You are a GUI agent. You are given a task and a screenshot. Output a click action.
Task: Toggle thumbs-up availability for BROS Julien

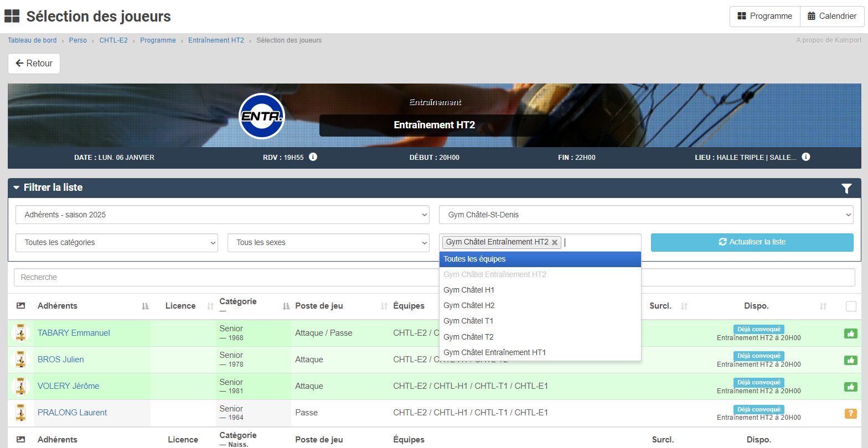[850, 360]
